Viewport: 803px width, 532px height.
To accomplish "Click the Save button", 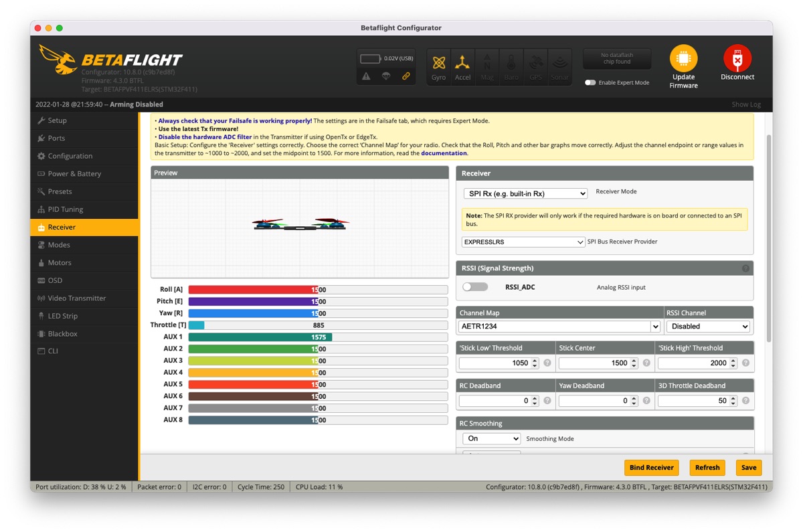I will [749, 468].
